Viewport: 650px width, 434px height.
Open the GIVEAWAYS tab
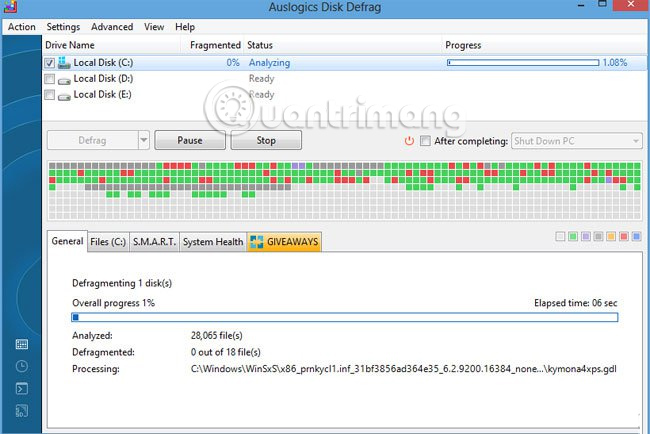pos(284,242)
